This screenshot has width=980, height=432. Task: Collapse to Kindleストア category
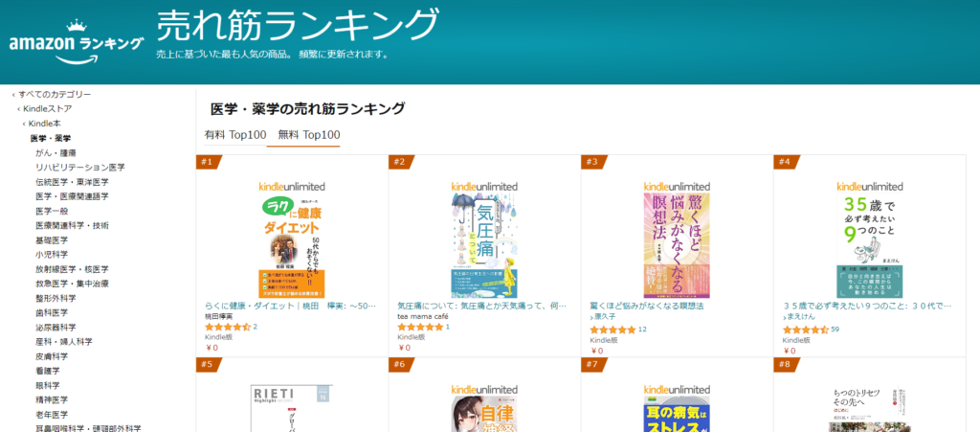click(x=48, y=109)
